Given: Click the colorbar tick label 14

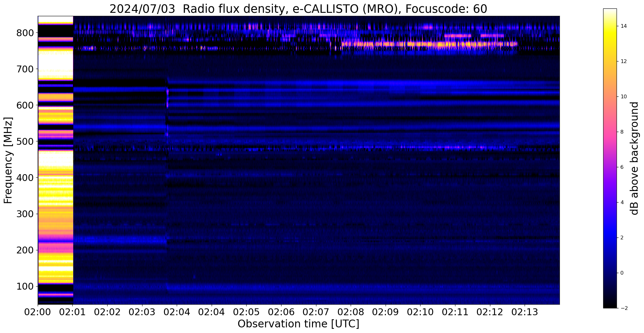Looking at the screenshot, I should (624, 26).
